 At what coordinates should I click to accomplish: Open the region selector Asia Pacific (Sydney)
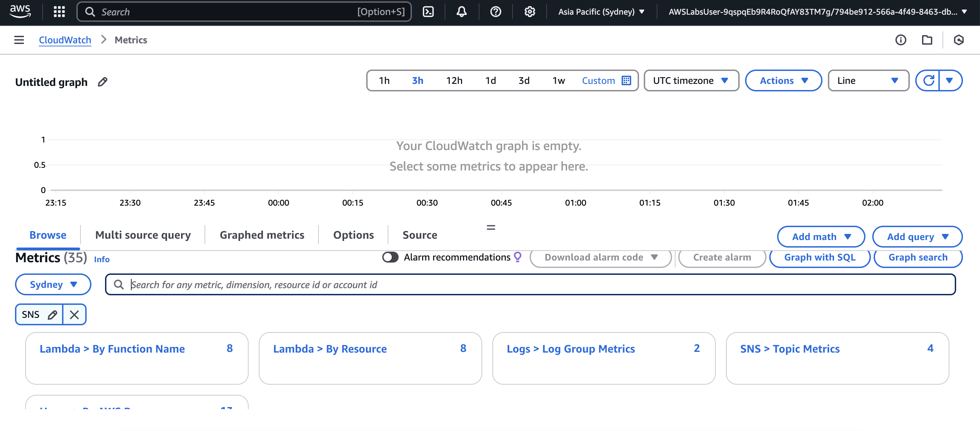click(x=601, y=12)
